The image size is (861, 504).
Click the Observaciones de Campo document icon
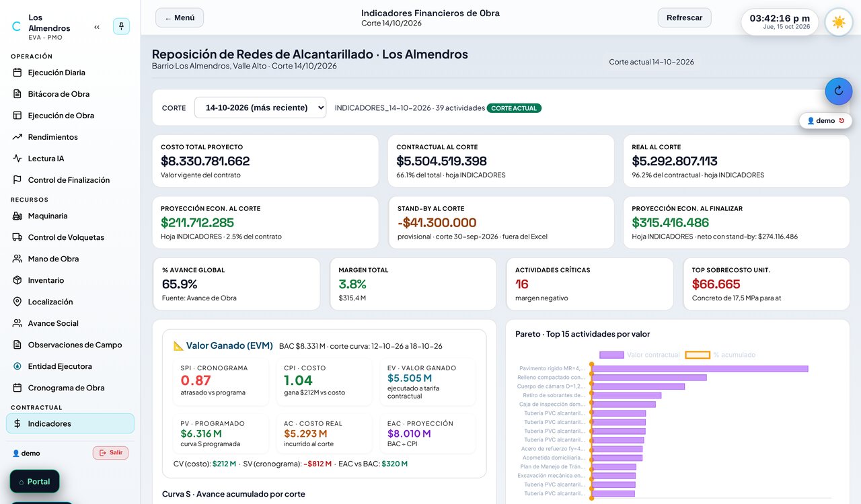pyautogui.click(x=17, y=345)
